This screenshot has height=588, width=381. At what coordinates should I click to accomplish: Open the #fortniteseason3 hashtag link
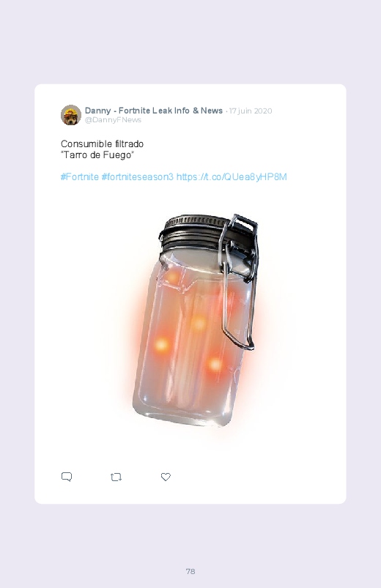[x=138, y=176]
